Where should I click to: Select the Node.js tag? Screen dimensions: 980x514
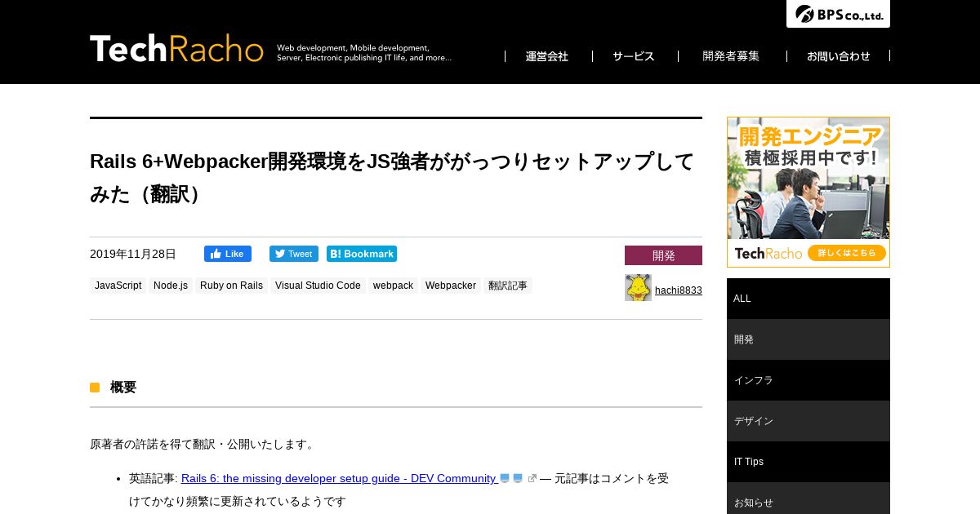[x=171, y=286]
